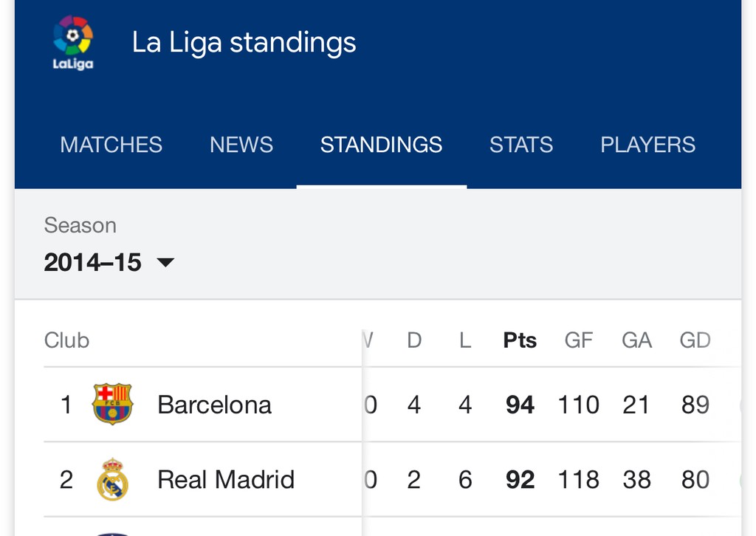Click the Club column header
This screenshot has height=536, width=756.
coord(66,340)
